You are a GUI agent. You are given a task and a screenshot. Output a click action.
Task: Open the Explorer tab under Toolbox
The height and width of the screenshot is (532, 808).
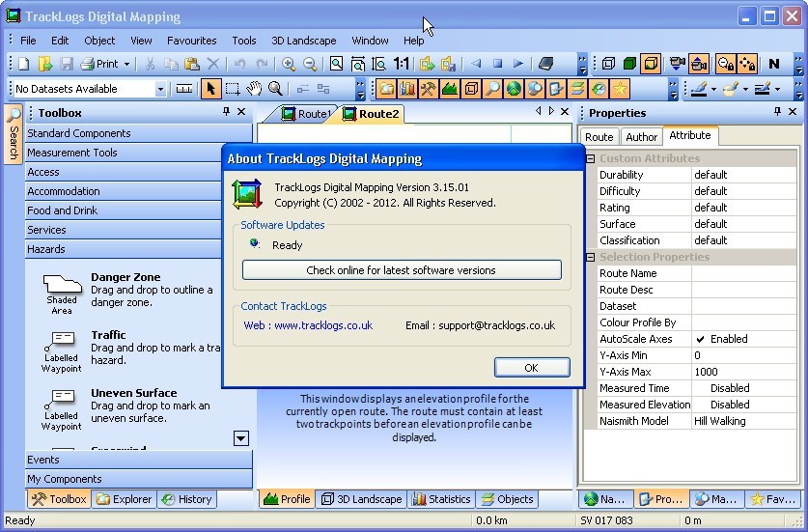[x=125, y=499]
